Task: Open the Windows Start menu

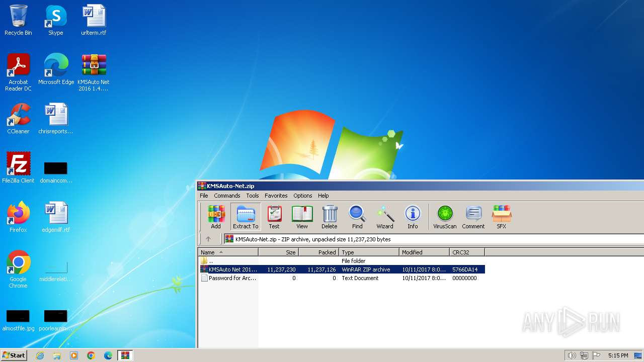Action: [14, 355]
